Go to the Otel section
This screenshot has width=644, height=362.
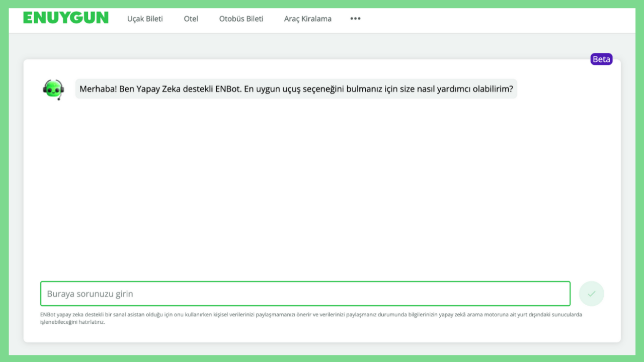pos(191,19)
